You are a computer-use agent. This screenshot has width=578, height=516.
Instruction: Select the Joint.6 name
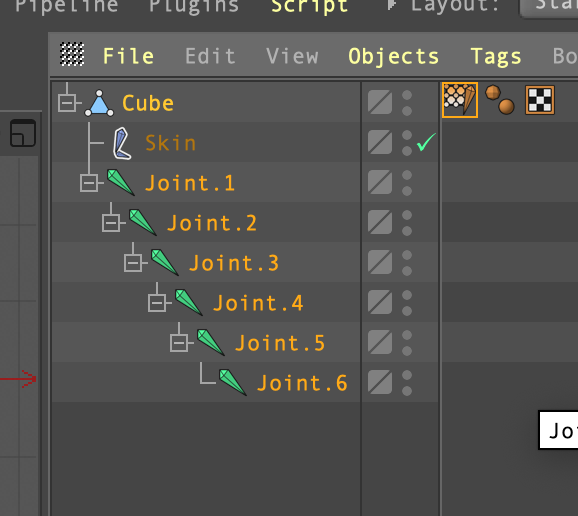click(x=302, y=383)
